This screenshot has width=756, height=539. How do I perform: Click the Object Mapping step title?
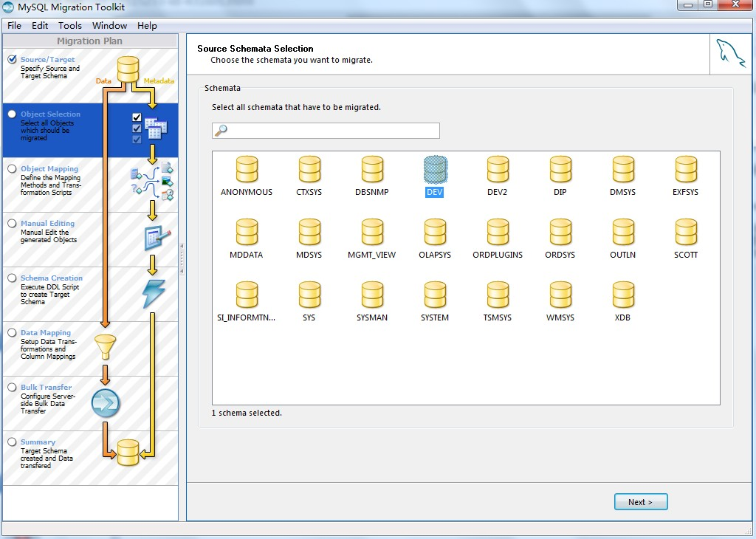[x=49, y=169]
